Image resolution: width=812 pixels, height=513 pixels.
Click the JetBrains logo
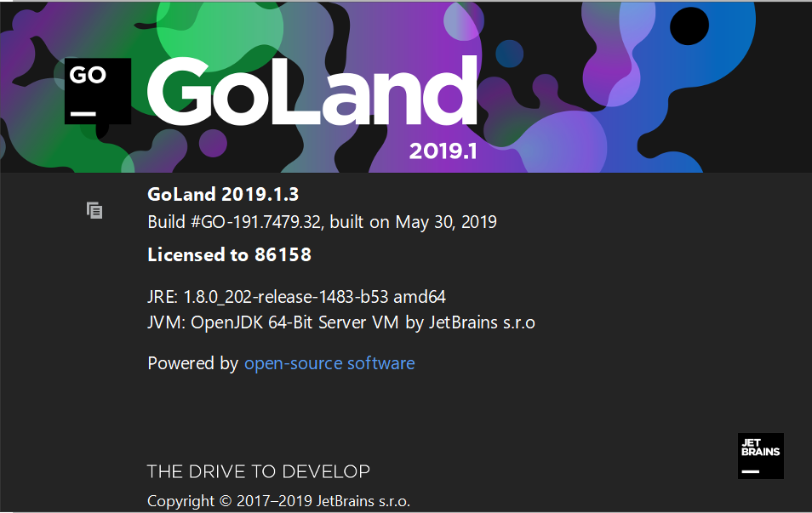[x=760, y=455]
